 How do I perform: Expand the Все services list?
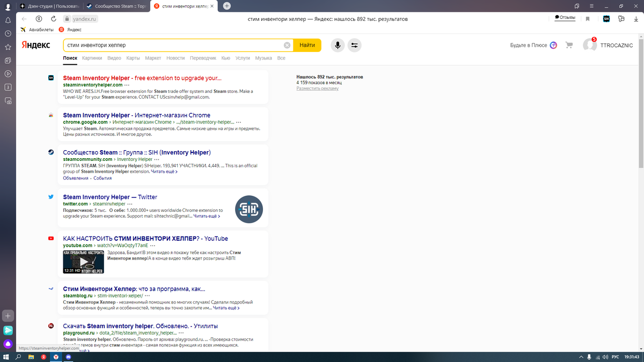coord(281,58)
